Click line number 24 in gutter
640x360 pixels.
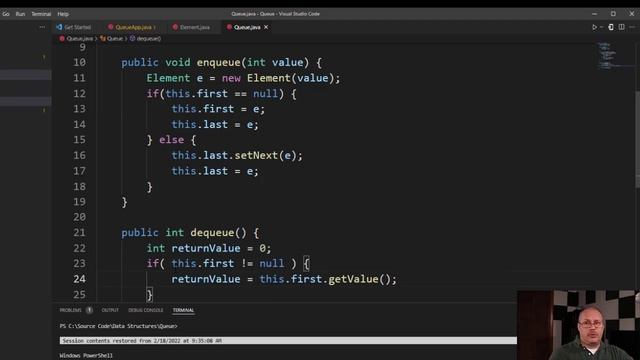click(79, 279)
